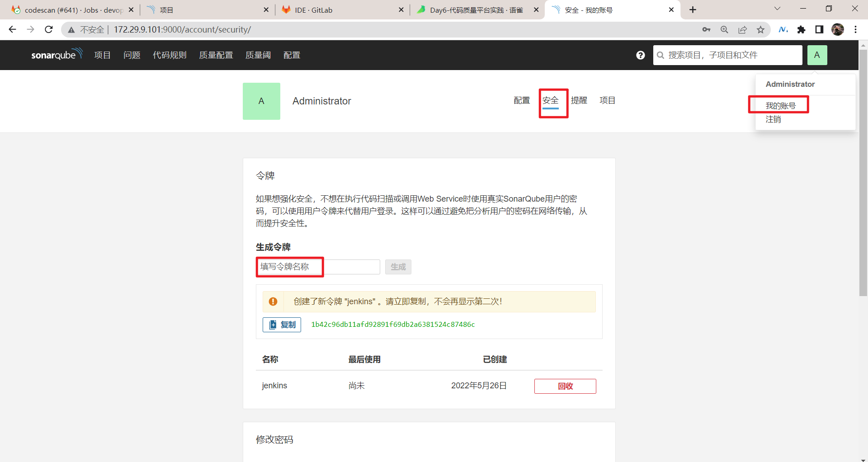Click the share page icon

742,29
